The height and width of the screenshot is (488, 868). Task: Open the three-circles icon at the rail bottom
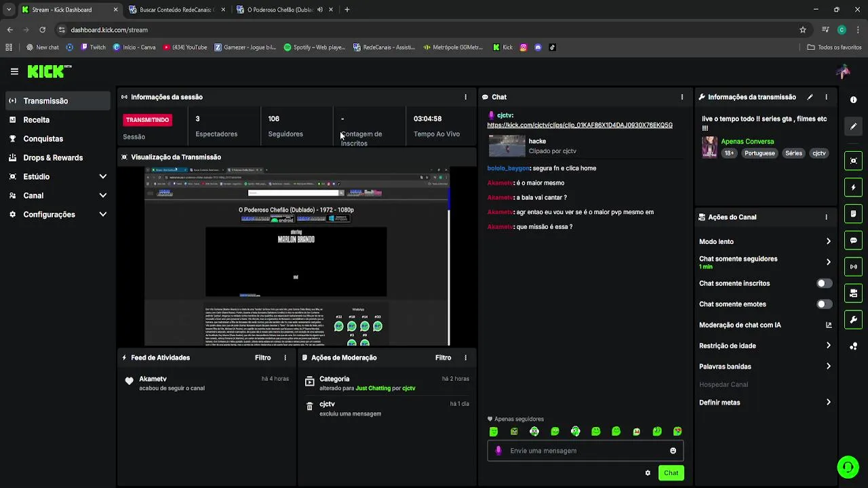click(x=853, y=346)
